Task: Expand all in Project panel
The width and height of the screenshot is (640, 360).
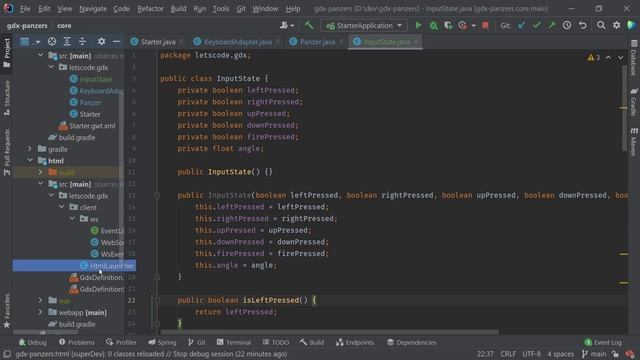Action: [x=67, y=41]
